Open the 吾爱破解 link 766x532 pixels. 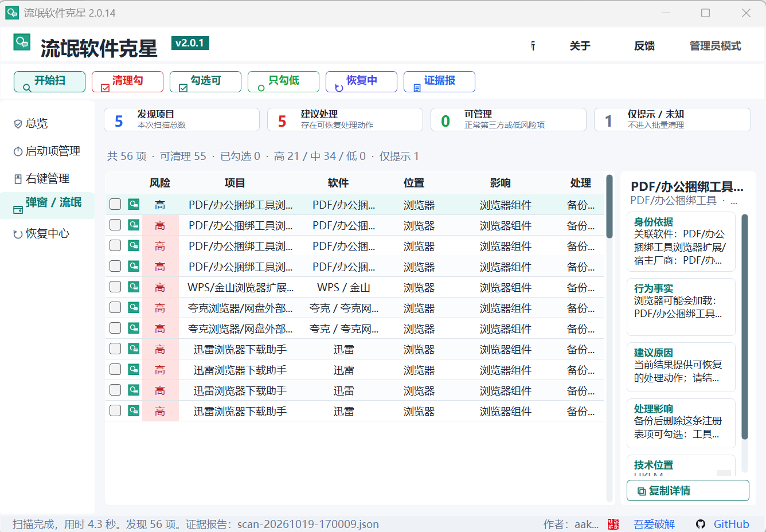[654, 524]
